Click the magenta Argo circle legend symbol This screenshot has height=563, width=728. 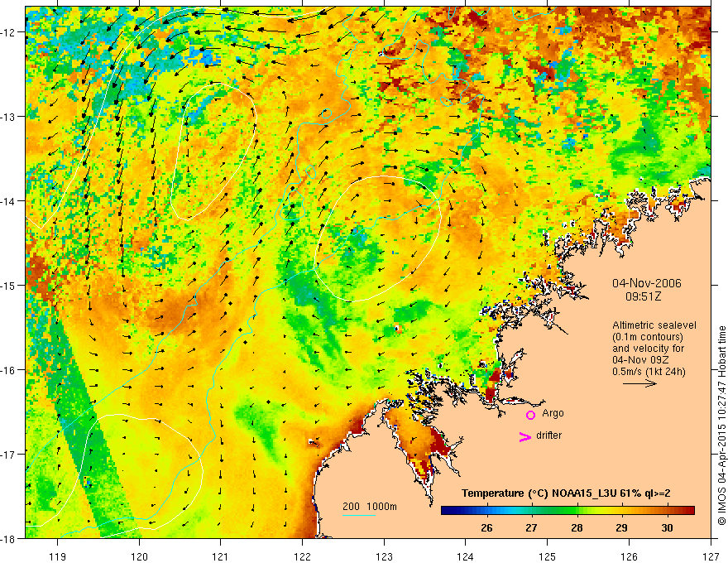click(x=530, y=415)
